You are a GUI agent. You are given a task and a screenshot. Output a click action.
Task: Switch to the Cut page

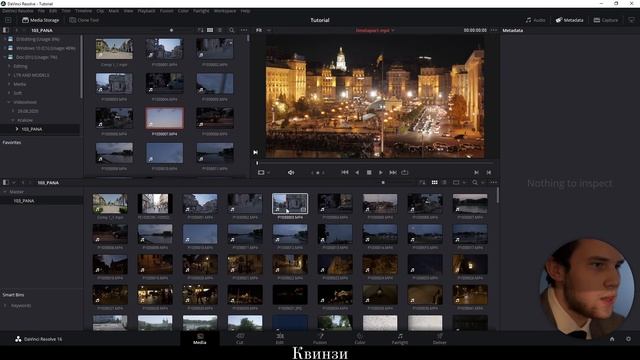click(x=240, y=339)
